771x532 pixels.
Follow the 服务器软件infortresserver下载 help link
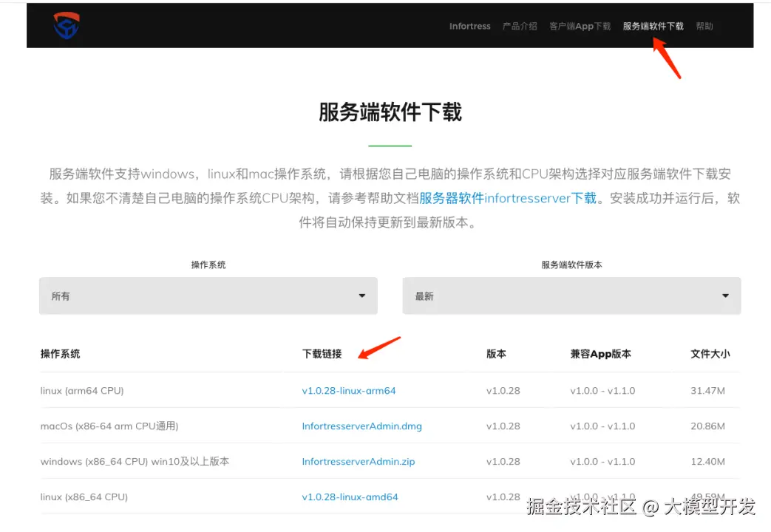(x=507, y=198)
